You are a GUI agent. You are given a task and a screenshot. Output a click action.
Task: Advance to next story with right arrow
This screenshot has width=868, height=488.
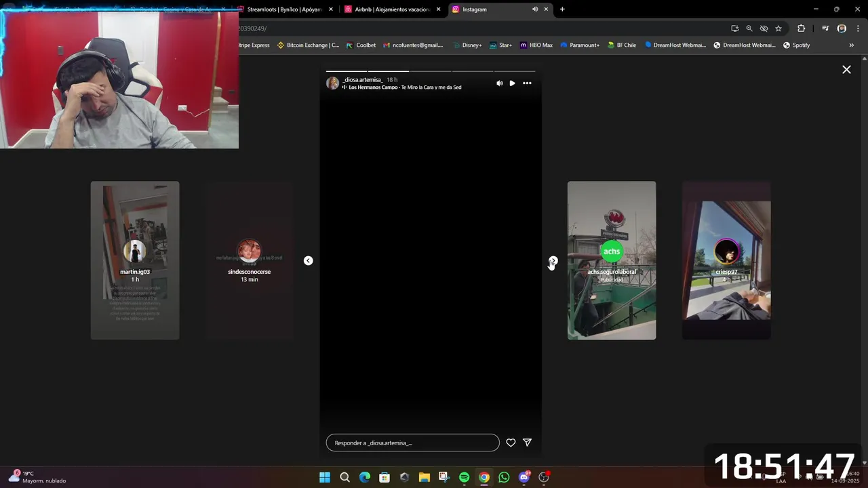click(x=553, y=260)
